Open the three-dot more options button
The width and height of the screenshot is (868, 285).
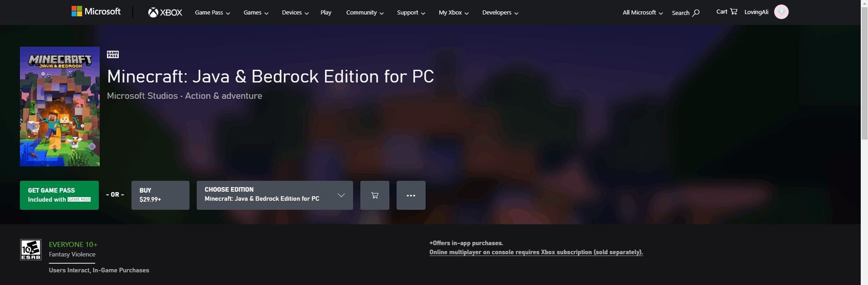point(411,195)
